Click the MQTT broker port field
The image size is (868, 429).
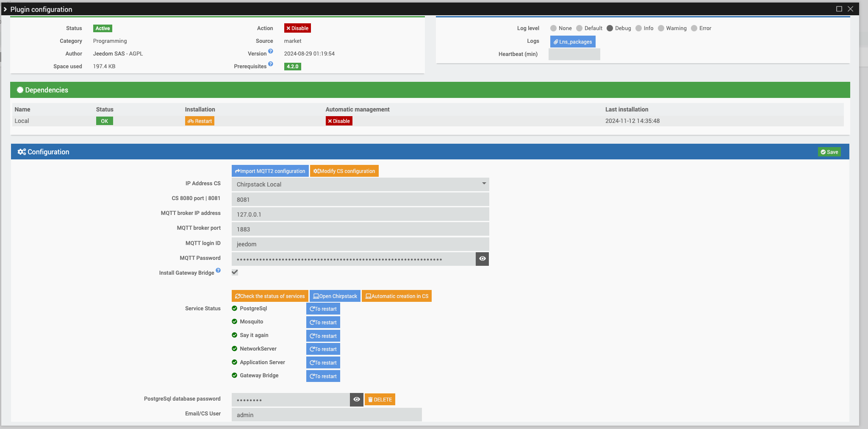pos(361,229)
